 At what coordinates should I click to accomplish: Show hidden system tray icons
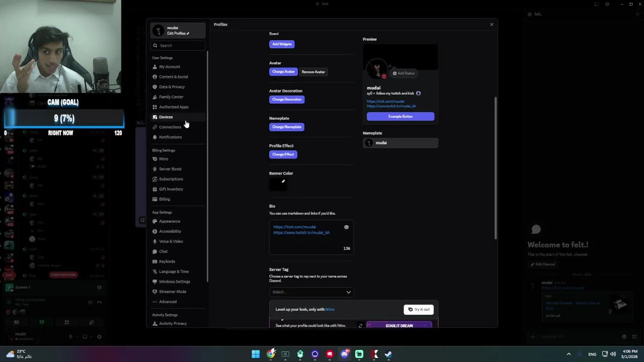[x=569, y=354]
